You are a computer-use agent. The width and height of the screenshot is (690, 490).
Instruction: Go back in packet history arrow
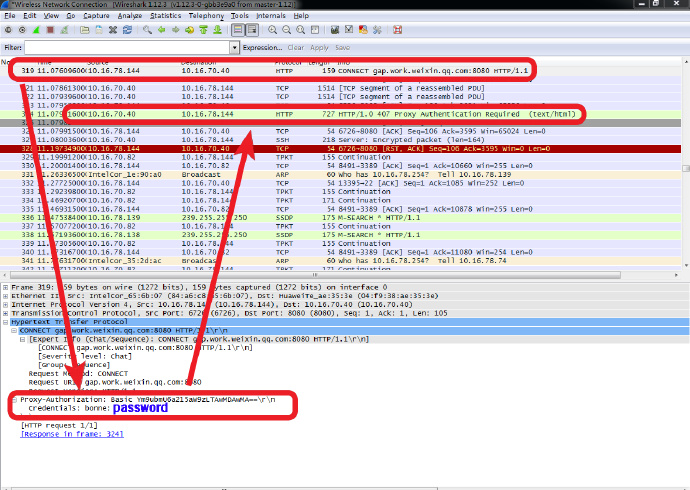pos(161,30)
